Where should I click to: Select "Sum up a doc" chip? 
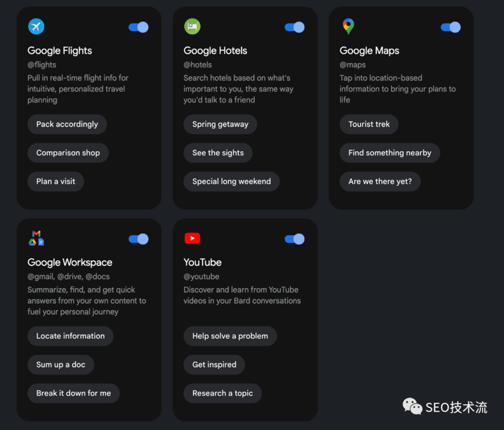(x=60, y=364)
